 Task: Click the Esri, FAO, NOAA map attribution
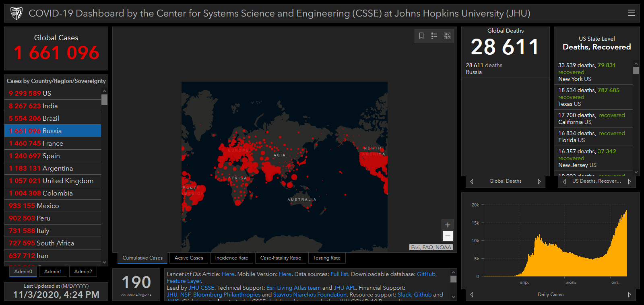point(431,247)
